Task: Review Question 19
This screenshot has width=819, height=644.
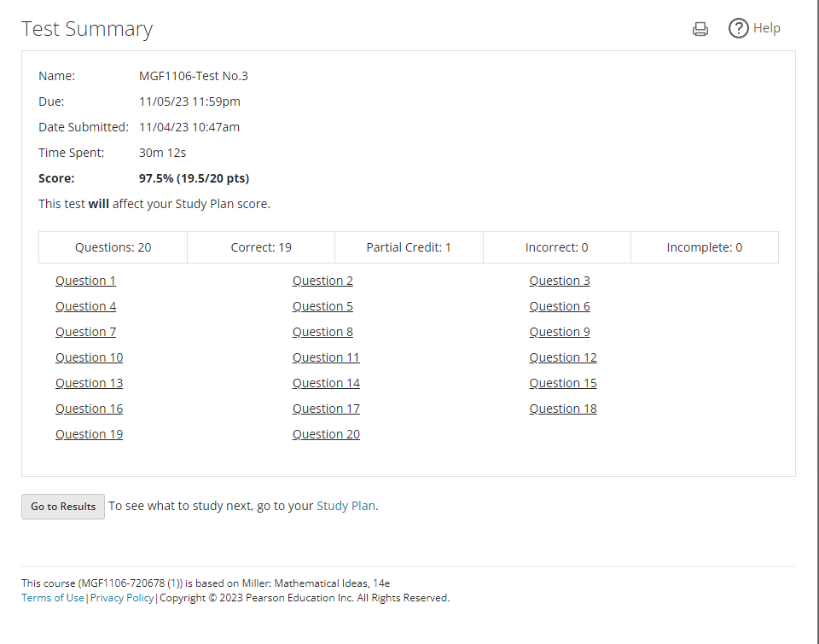Action: 89,434
